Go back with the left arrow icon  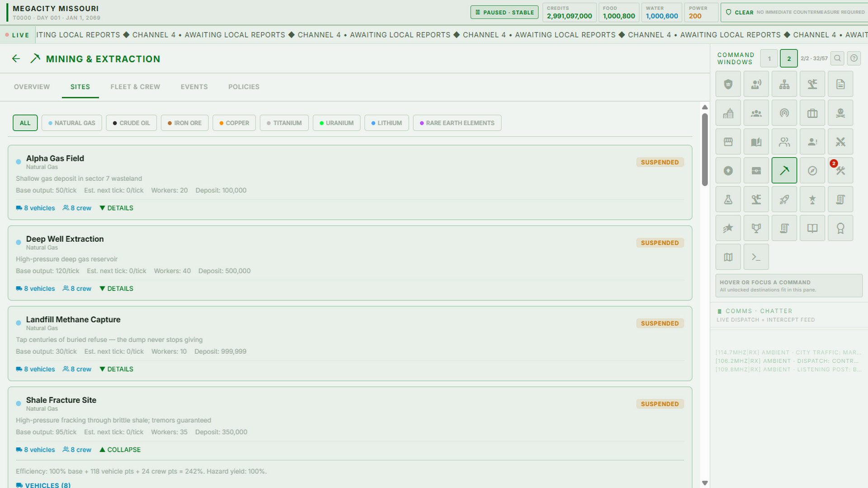[x=16, y=59]
